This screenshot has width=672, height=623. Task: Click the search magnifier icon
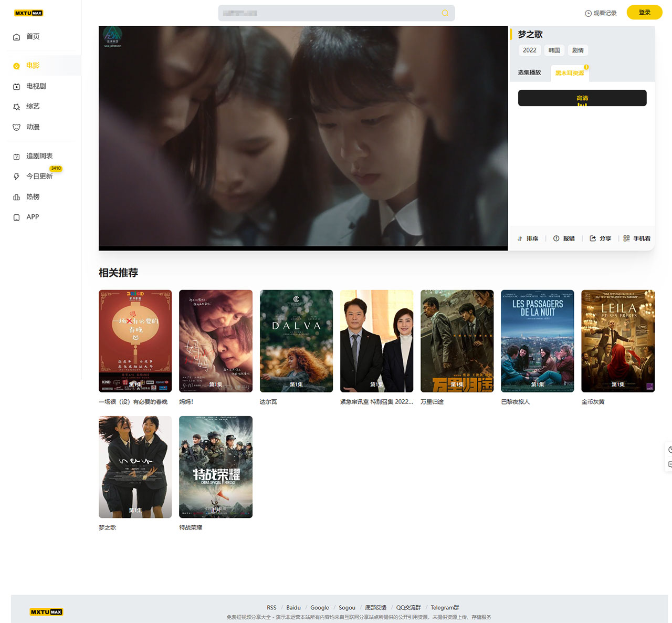click(x=445, y=13)
